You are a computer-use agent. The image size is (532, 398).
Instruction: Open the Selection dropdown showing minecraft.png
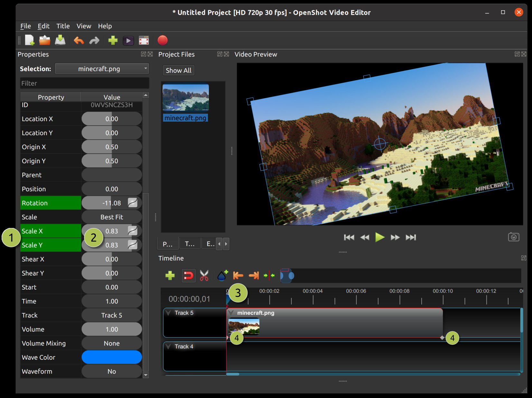tap(102, 68)
